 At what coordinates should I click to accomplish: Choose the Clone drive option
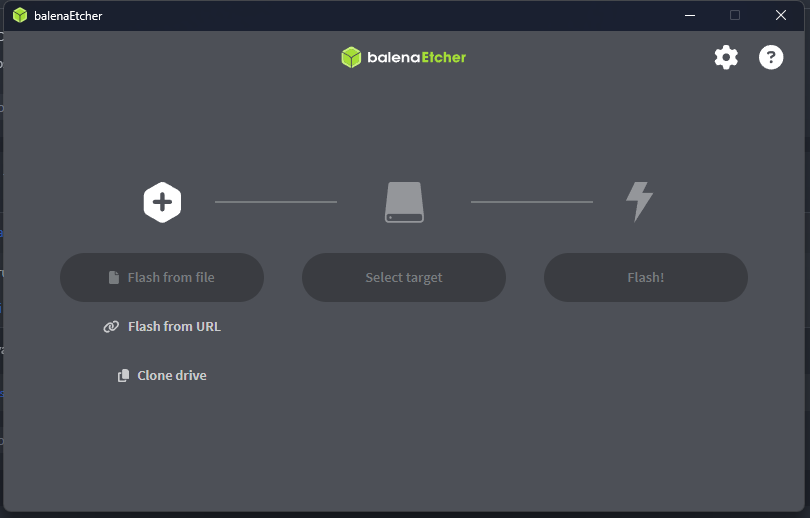point(171,376)
